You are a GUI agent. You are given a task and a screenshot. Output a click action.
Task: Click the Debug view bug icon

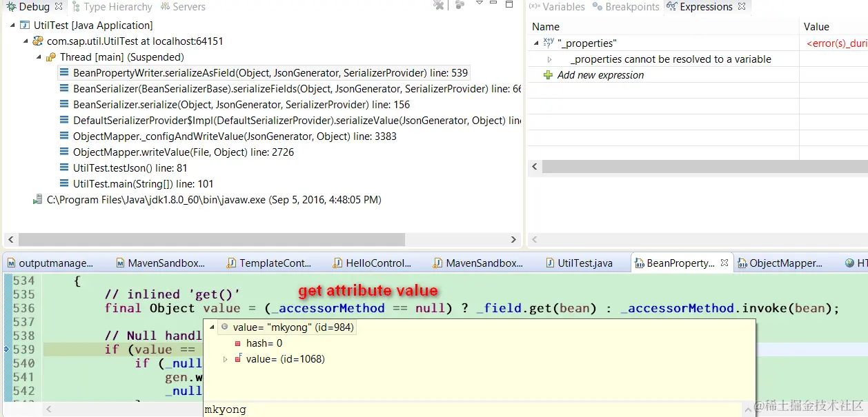tap(11, 7)
